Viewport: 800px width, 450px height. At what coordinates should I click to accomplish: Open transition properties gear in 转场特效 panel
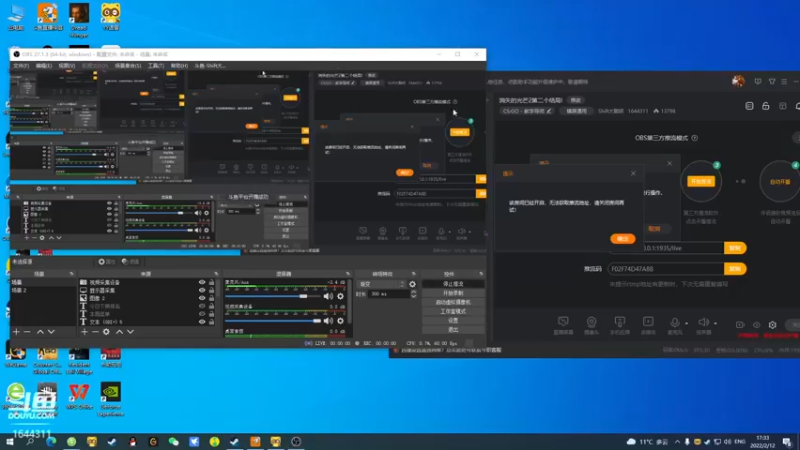click(x=412, y=284)
